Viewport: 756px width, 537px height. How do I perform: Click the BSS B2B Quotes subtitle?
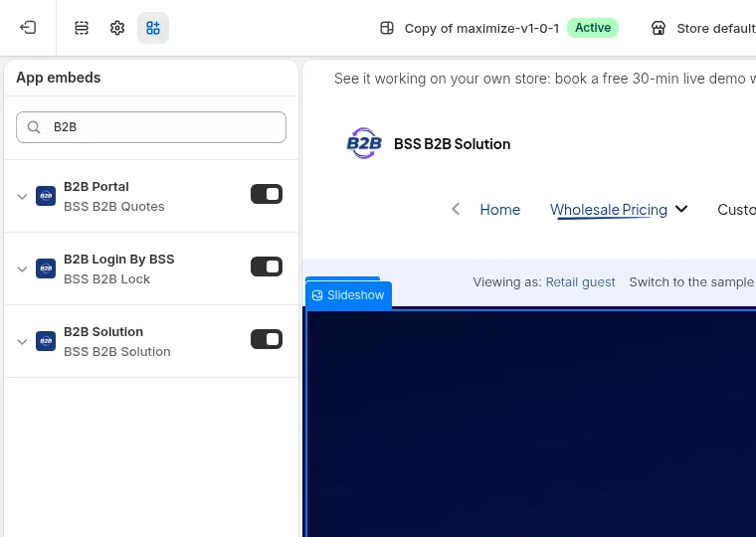click(x=113, y=206)
